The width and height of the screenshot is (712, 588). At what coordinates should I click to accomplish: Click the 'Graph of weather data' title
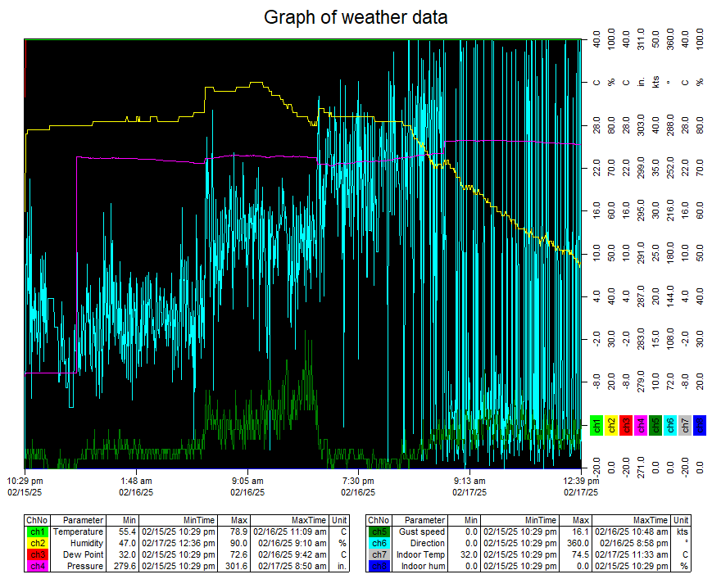click(x=356, y=17)
